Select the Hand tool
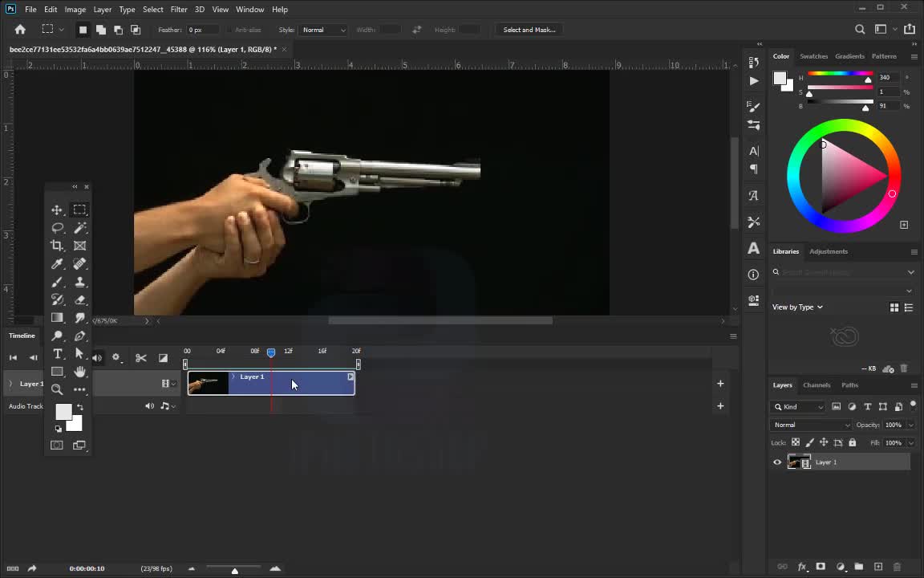Viewport: 924px width, 578px height. [80, 371]
